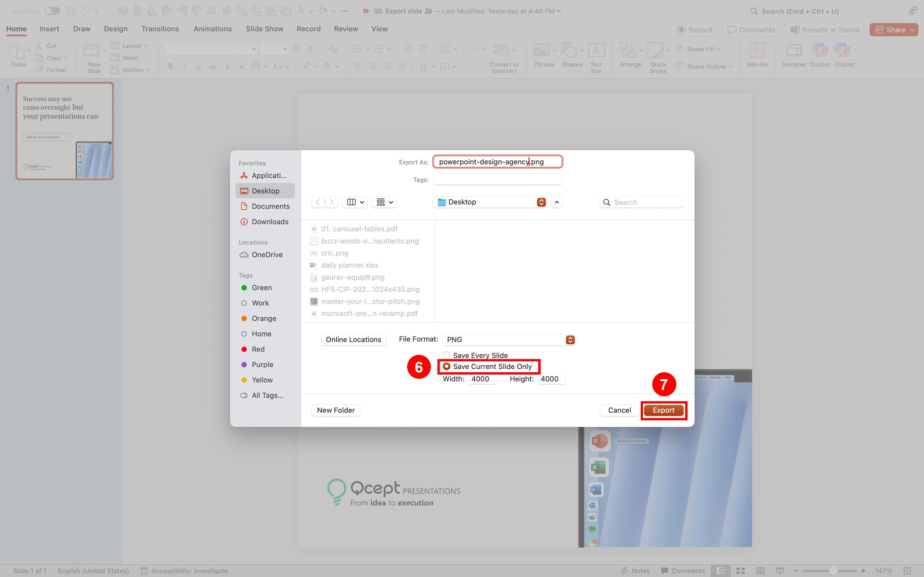Open Slide Sorter view in the status bar
The height and width of the screenshot is (577, 924).
click(x=740, y=570)
